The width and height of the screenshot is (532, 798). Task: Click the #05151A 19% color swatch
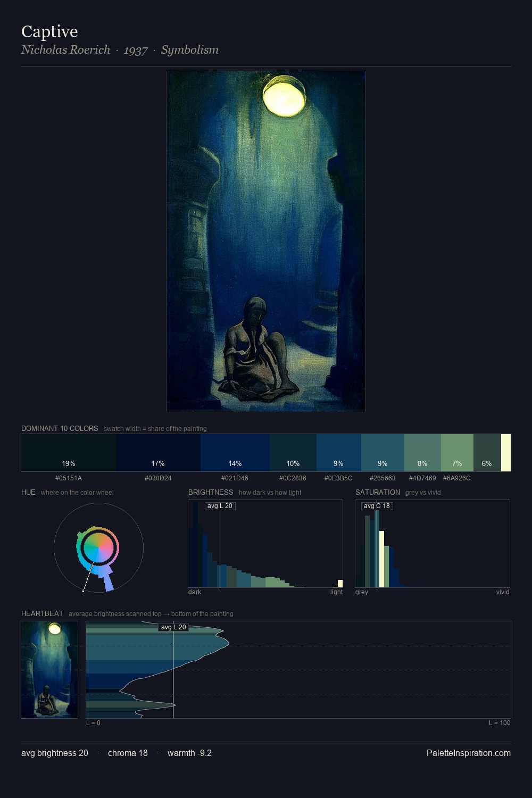pos(69,453)
